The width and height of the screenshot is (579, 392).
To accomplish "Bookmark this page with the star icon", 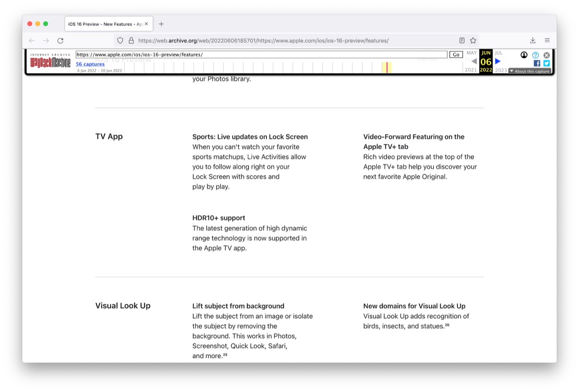I will [473, 41].
